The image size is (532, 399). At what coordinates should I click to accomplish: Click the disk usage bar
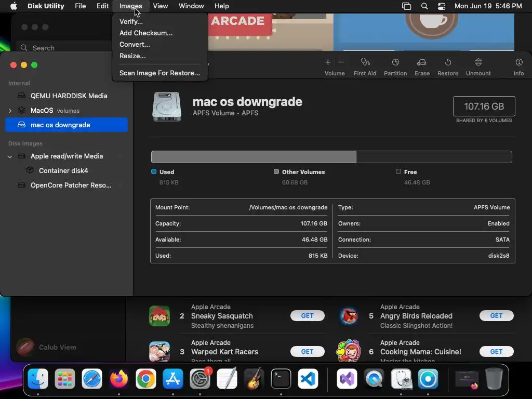(x=331, y=157)
